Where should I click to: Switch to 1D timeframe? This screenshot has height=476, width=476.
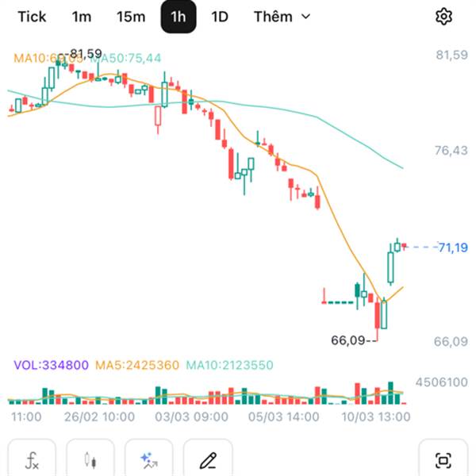(x=220, y=17)
